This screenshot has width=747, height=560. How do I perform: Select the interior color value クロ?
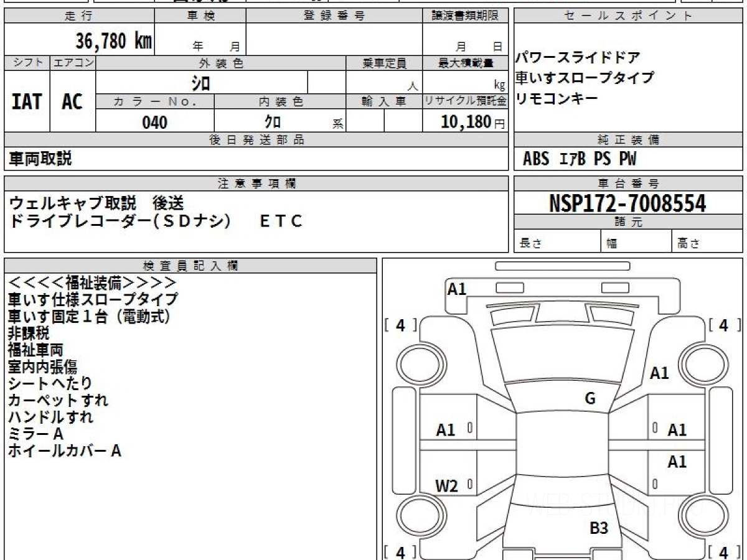click(273, 123)
